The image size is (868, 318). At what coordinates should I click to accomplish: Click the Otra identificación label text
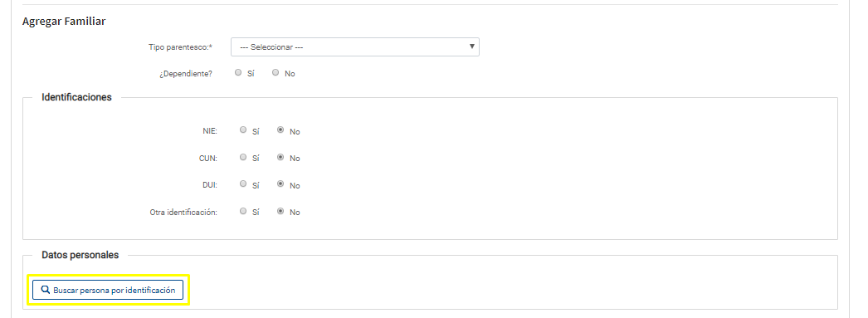[x=183, y=213]
